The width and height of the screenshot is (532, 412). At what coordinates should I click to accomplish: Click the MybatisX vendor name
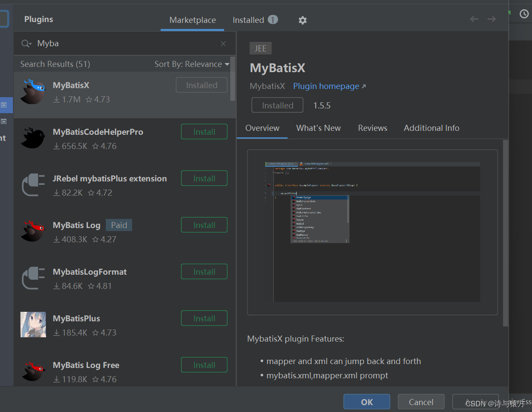267,86
